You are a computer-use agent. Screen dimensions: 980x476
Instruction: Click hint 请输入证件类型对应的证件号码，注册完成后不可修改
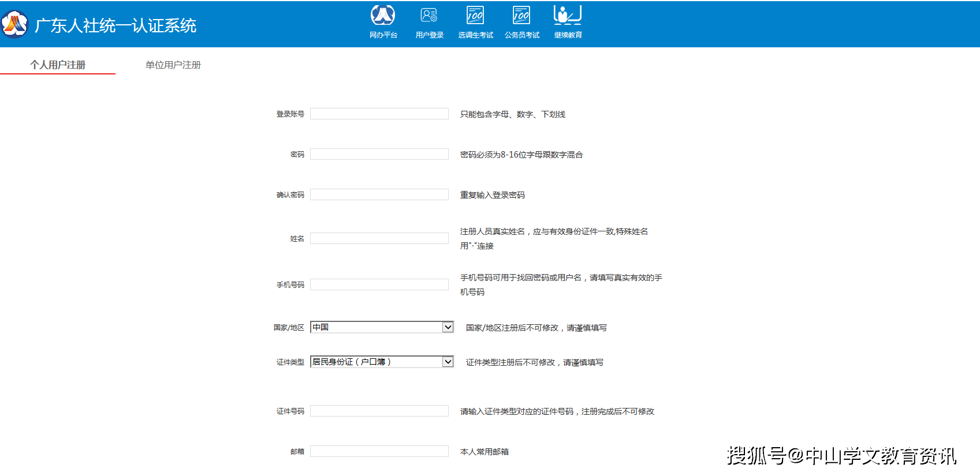(x=557, y=411)
